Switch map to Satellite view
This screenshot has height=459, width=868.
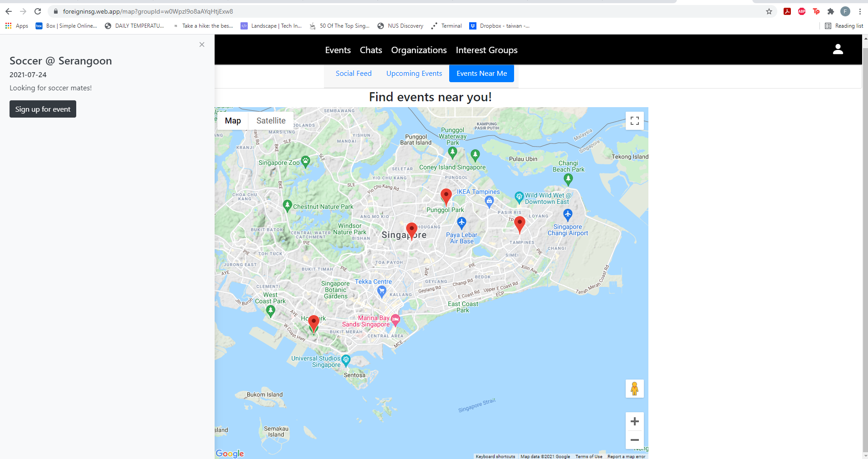pos(271,121)
